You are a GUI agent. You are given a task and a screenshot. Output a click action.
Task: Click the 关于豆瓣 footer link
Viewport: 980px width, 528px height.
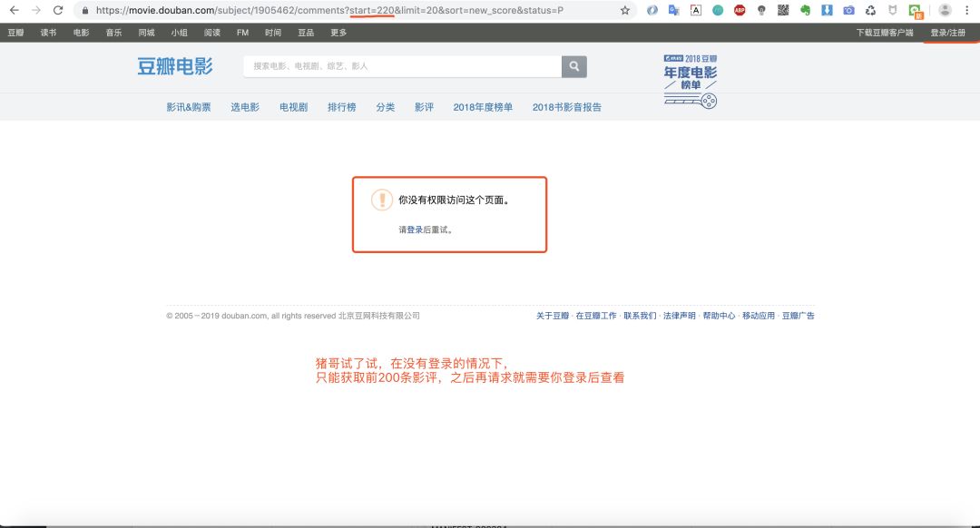(x=553, y=316)
